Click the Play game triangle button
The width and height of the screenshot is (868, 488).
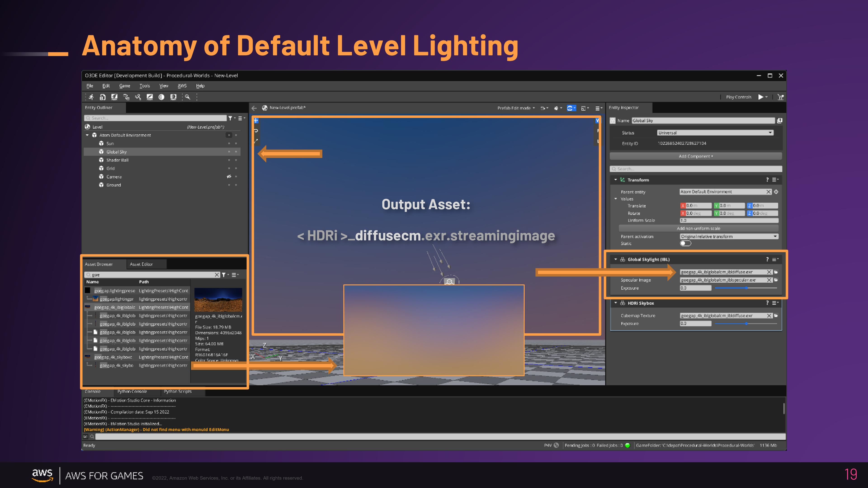tap(760, 97)
